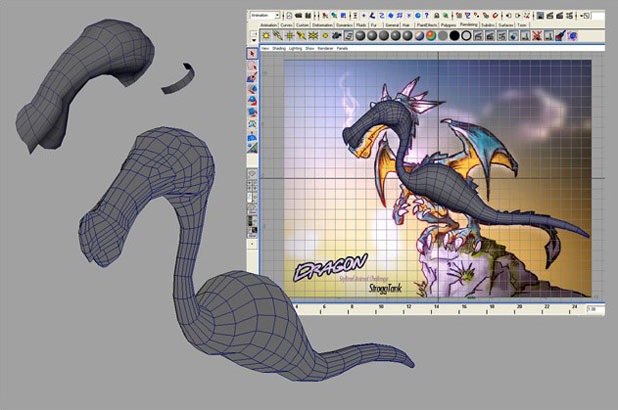The width and height of the screenshot is (618, 410).
Task: Select the arrow Select tool in toolbox
Action: pos(252,54)
